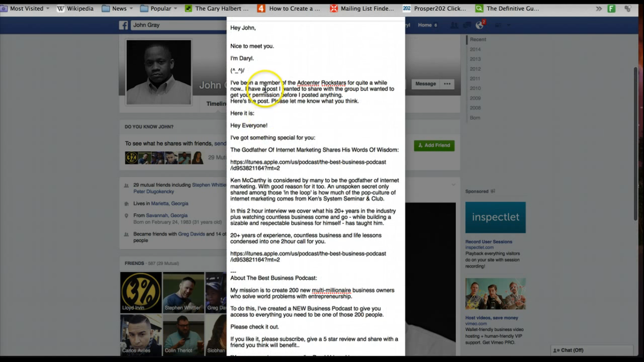Viewport: 644px width, 362px height.
Task: Open Stephen Whittier's friend thumbnail
Action: [183, 293]
